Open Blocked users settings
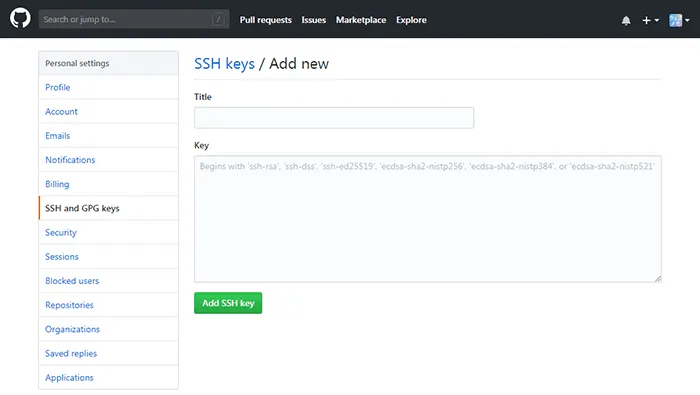 coord(108,281)
